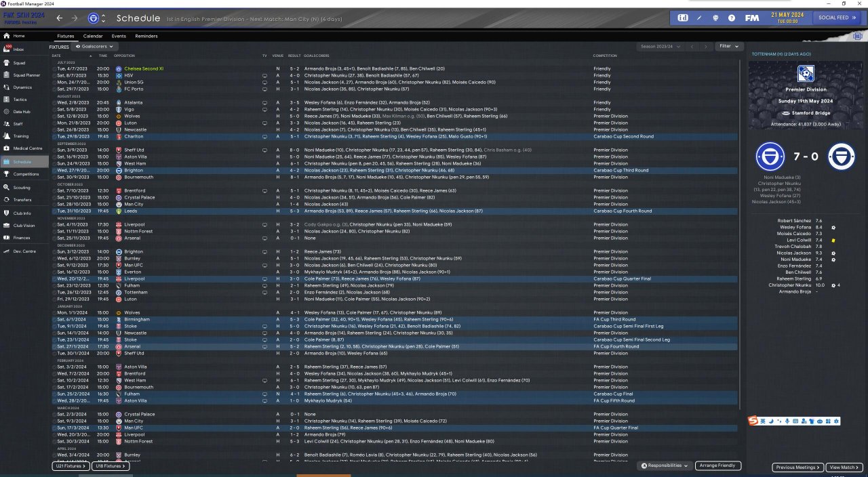This screenshot has width=868, height=477.
Task: Open the Scouting section
Action: 24,187
